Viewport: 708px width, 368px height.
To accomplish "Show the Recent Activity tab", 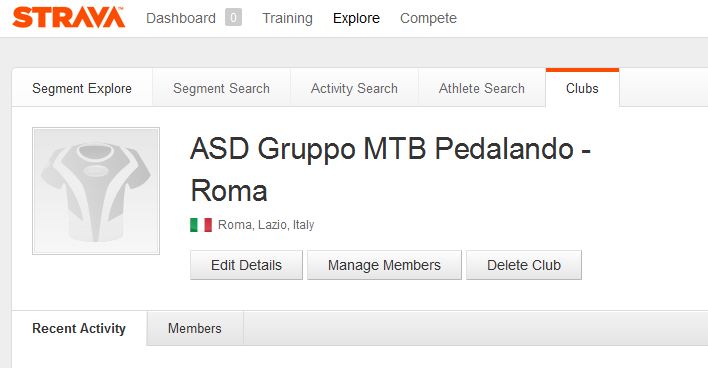I will [x=79, y=328].
